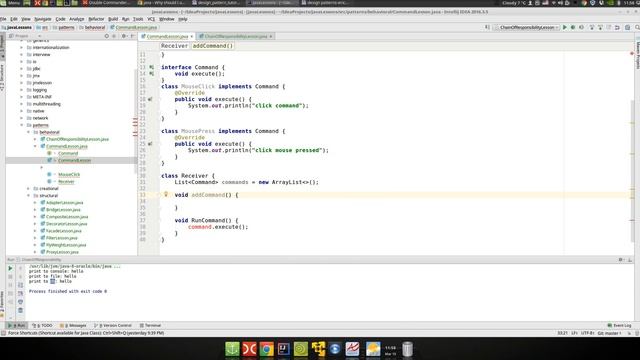Open the Build menu
The width and height of the screenshot is (640, 360).
pyautogui.click(x=113, y=19)
